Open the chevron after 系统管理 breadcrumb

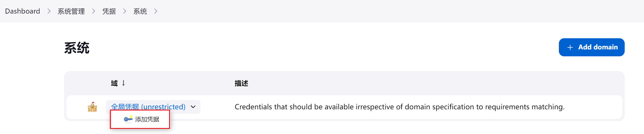click(x=94, y=11)
